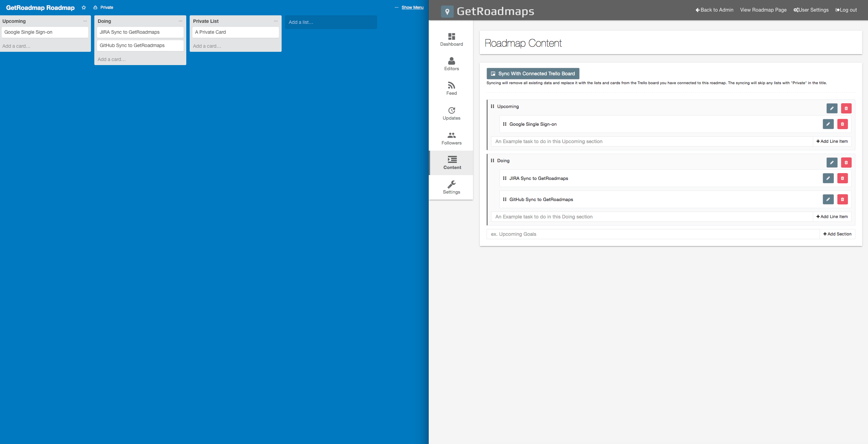Open the Doing list options menu

pos(180,21)
